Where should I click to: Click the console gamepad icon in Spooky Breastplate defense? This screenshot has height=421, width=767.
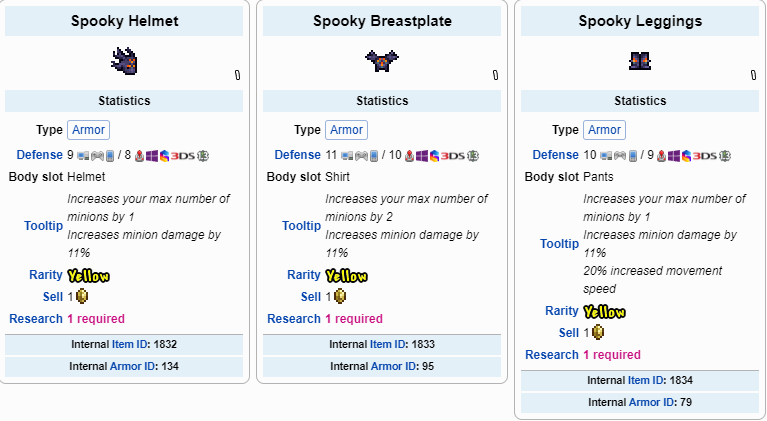pos(360,155)
